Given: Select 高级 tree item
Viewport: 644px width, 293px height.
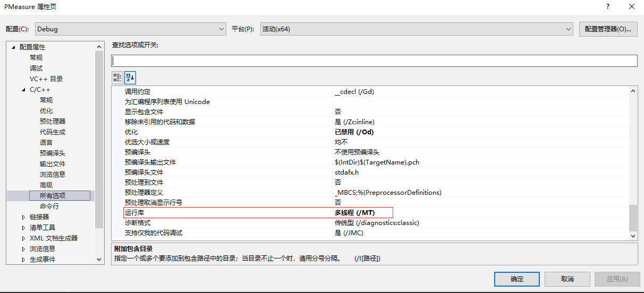Looking at the screenshot, I should pos(46,185).
